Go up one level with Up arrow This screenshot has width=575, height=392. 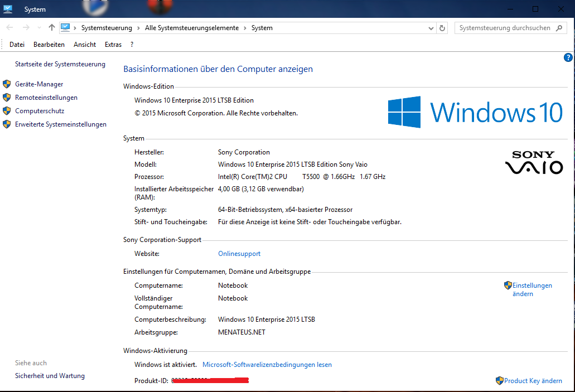(52, 27)
